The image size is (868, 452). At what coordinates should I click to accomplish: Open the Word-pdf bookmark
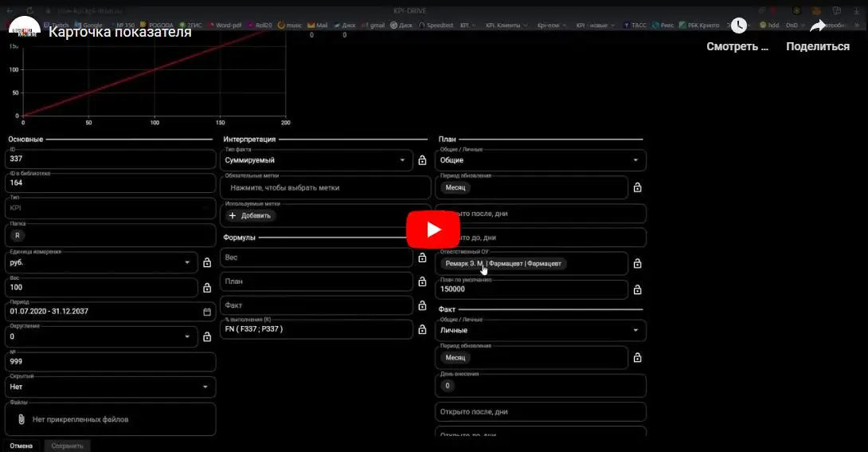(225, 26)
